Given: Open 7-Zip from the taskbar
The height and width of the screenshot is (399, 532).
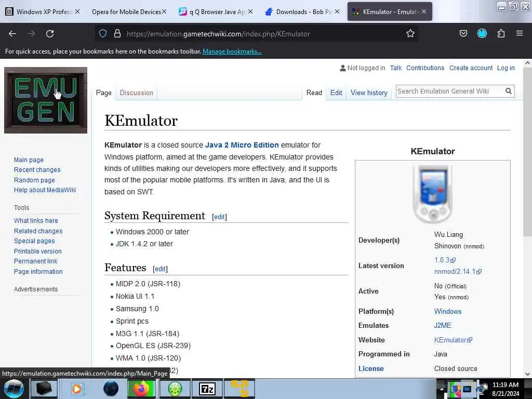Looking at the screenshot, I should 207,389.
